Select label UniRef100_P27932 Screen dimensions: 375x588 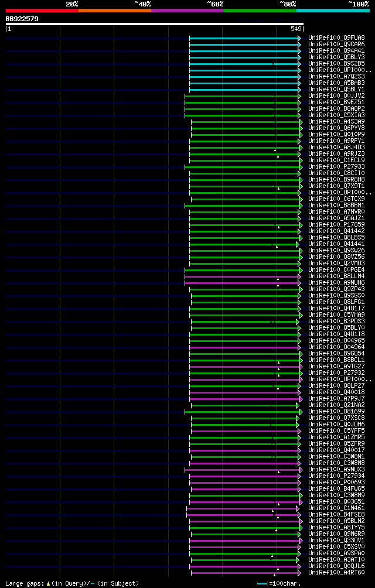[x=336, y=372]
